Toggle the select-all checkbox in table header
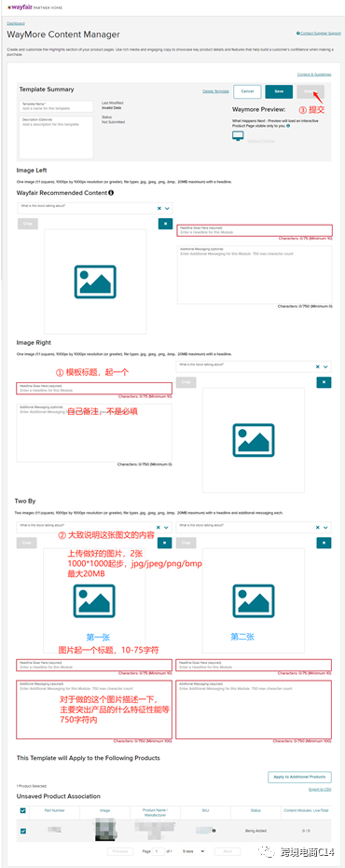345x868 pixels. [22, 810]
